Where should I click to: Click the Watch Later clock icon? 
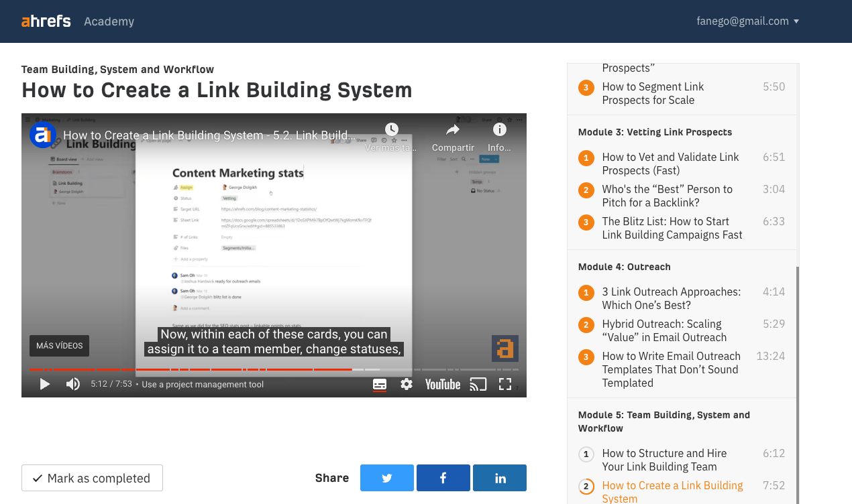point(391,129)
